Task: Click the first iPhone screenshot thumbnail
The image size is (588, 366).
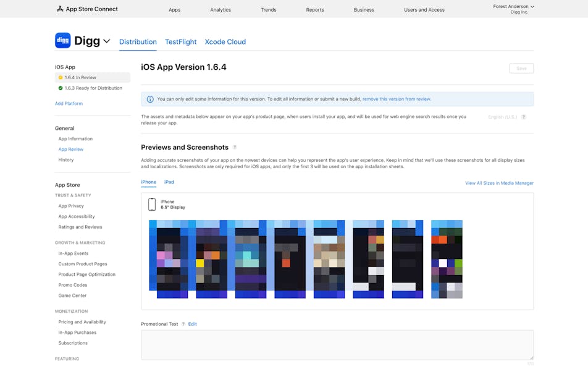Action: click(168, 259)
